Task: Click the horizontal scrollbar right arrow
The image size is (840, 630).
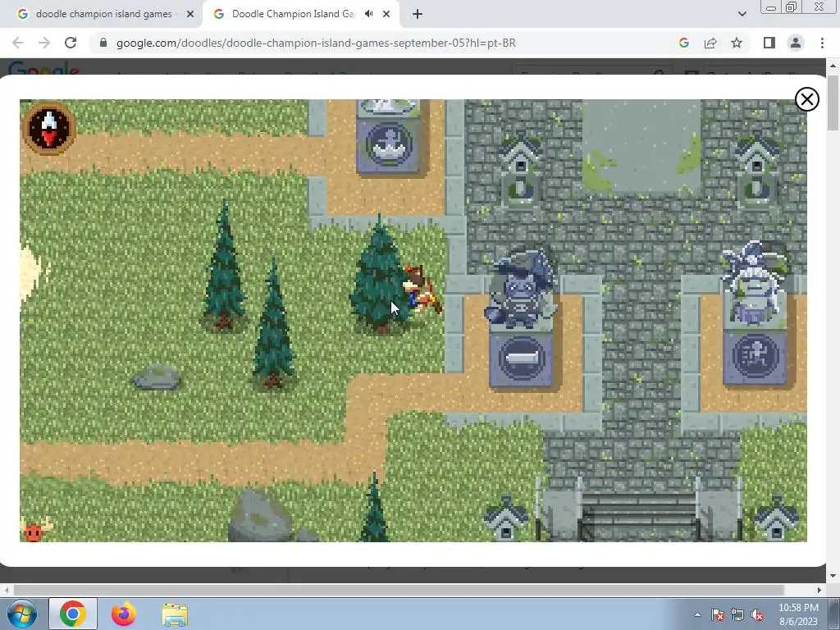Action: pos(819,590)
